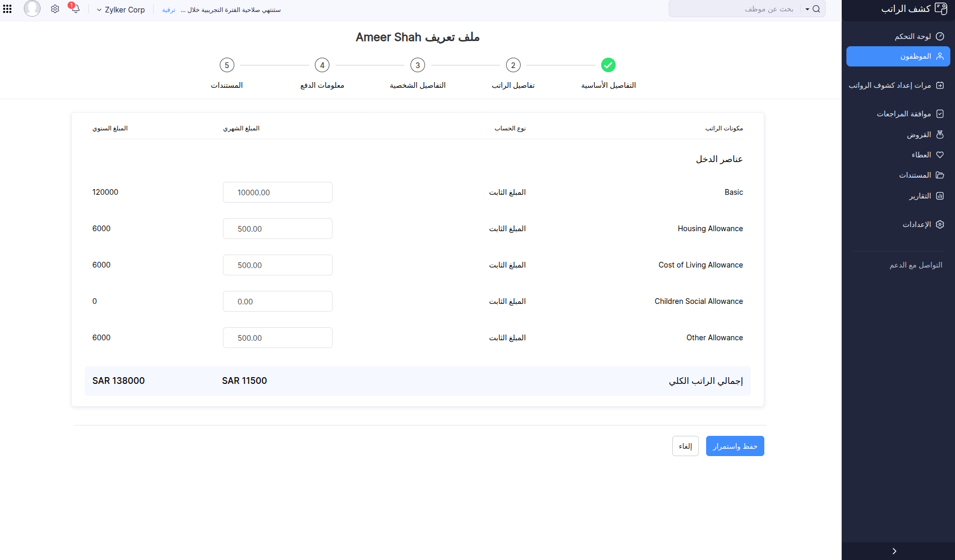Open the لوحة التحكم dashboard icon
The image size is (955, 560).
click(941, 36)
